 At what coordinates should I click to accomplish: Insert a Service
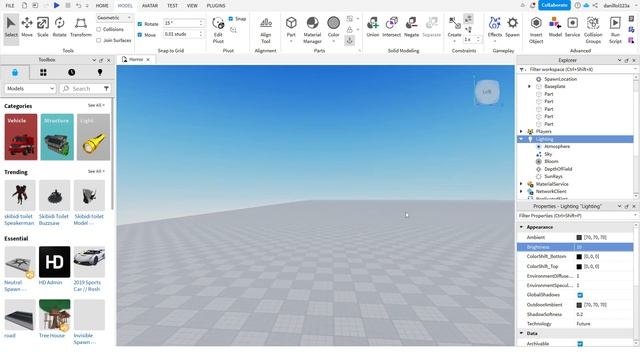[572, 27]
